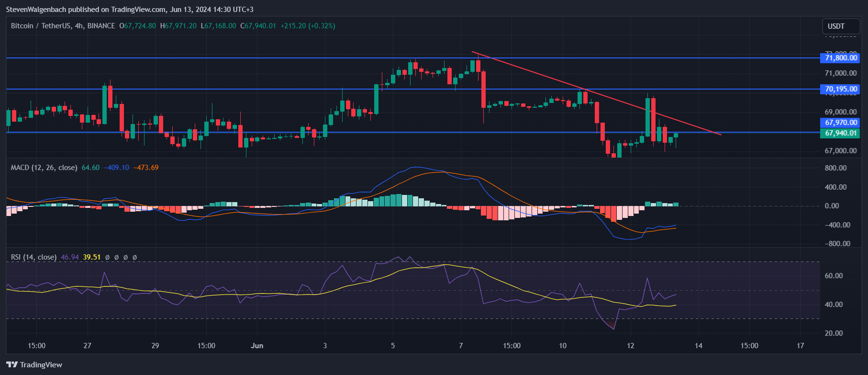The width and height of the screenshot is (868, 375).
Task: Click the close price C67,940.01
Action: [x=258, y=26]
